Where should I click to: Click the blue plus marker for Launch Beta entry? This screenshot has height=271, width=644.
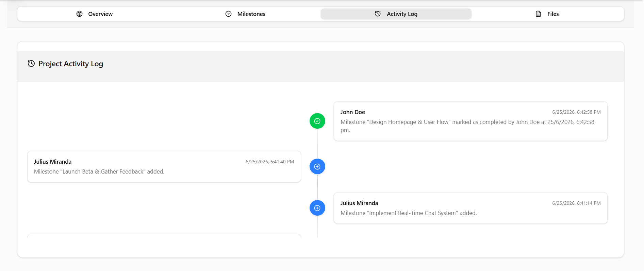pos(317,166)
